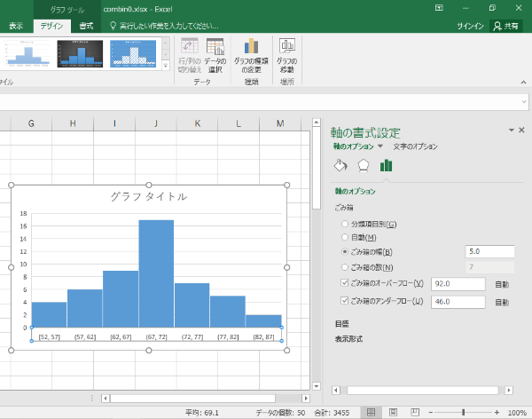
Task: Open Format Axis pane options dropdown arrow
Action: pyautogui.click(x=512, y=130)
